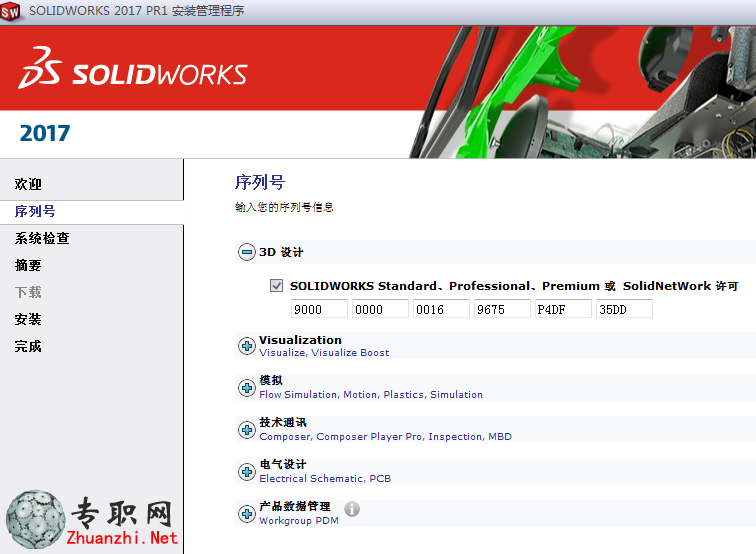Select the 下载 step in the sidebar
756x554 pixels.
point(28,292)
